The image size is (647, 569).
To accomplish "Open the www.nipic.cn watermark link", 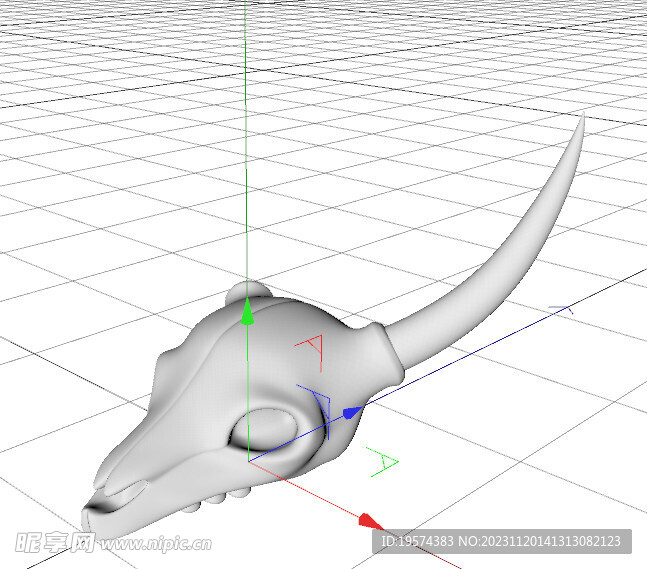I will click(x=156, y=543).
